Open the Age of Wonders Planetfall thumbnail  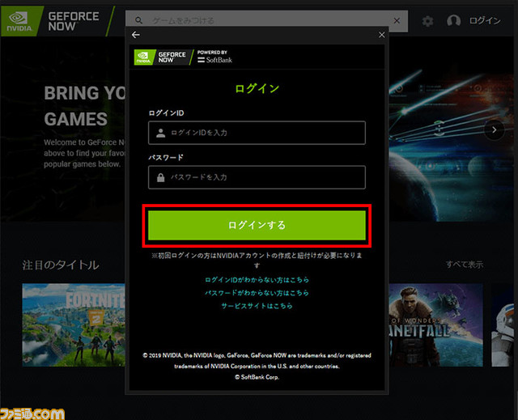click(435, 325)
